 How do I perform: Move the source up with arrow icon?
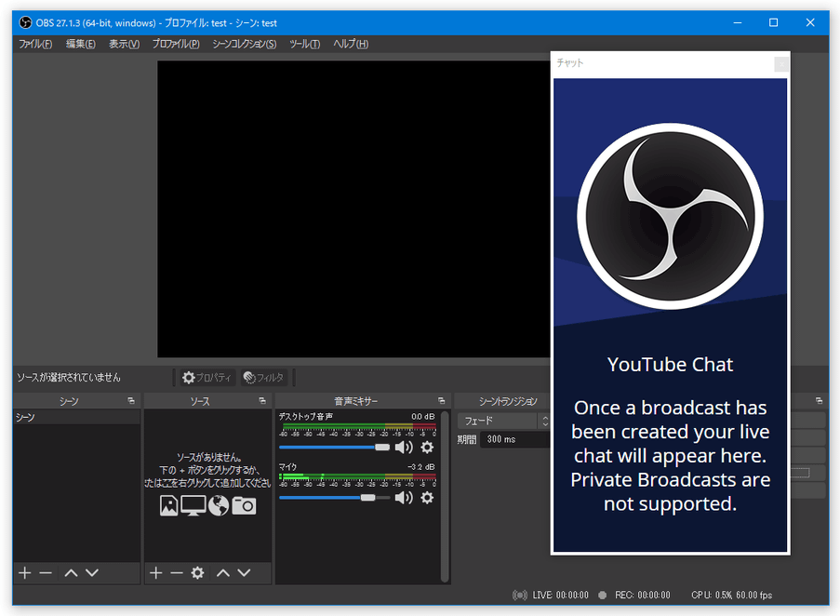tap(223, 572)
